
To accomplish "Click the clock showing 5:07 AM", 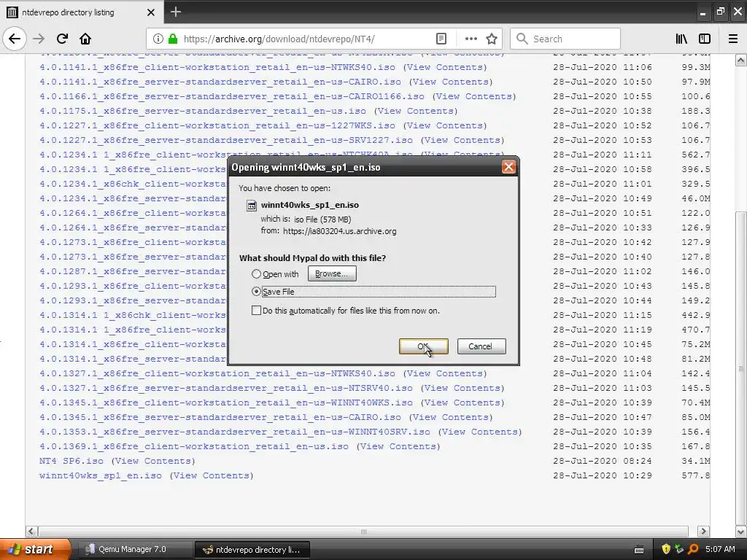I will click(x=720, y=549).
